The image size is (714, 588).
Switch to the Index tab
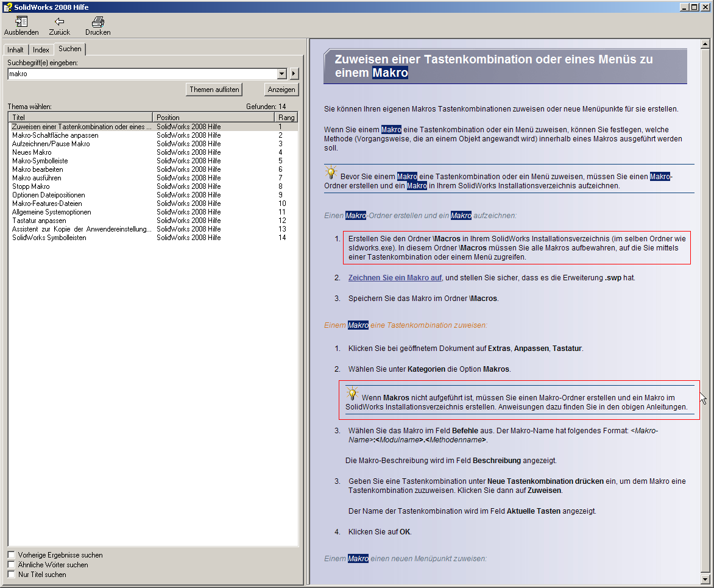tap(41, 50)
